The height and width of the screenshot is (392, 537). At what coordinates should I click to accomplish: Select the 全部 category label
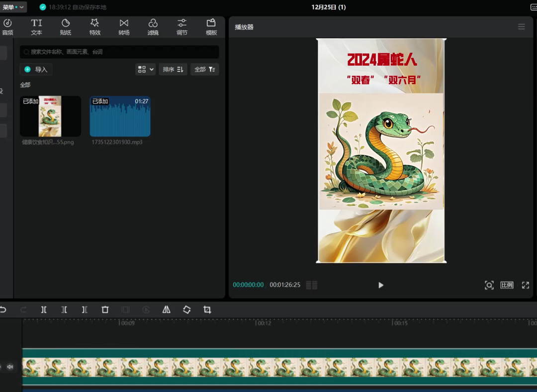[25, 85]
